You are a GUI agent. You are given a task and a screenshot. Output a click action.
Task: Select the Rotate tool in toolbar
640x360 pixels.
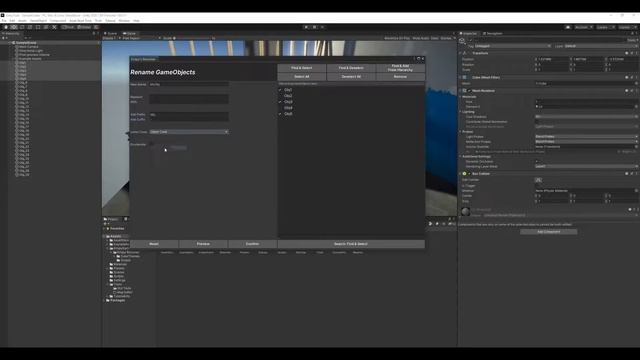pyautogui.click(x=22, y=27)
